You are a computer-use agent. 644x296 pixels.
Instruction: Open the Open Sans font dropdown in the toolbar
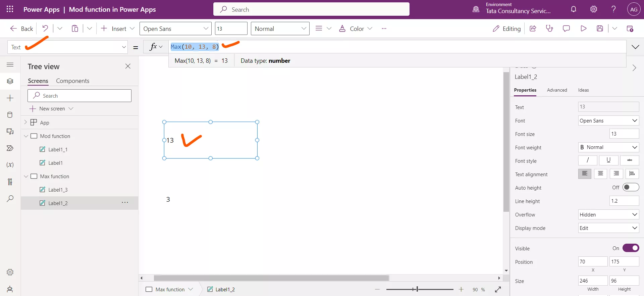[175, 29]
